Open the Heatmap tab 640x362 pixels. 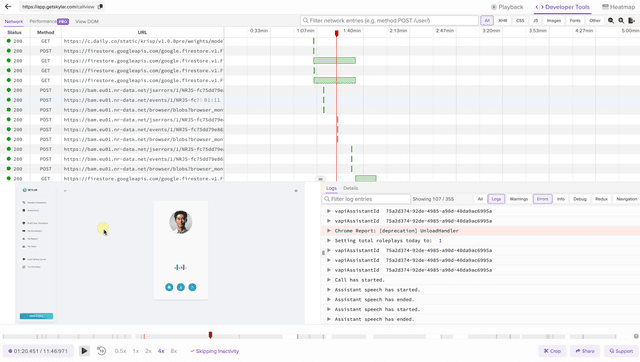[x=619, y=7]
